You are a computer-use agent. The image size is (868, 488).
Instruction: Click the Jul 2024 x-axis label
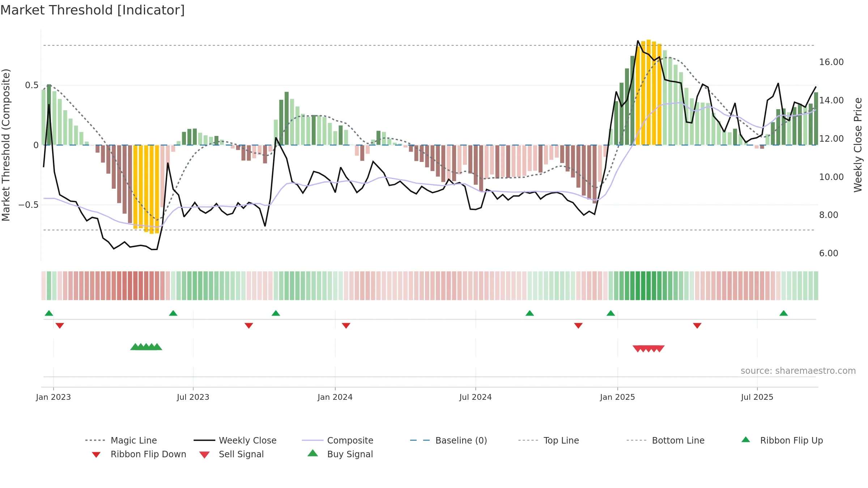tap(476, 397)
